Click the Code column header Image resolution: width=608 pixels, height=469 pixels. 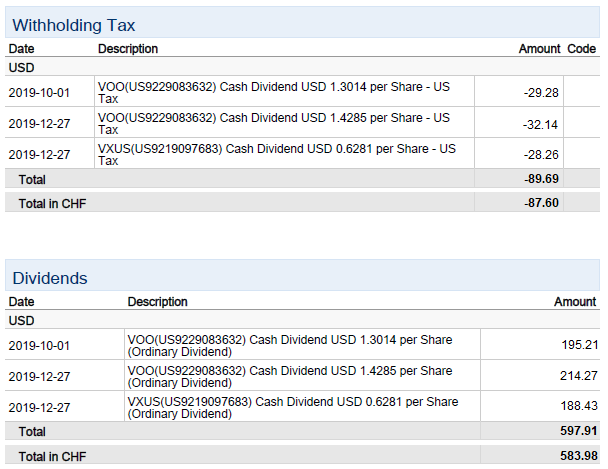click(581, 49)
